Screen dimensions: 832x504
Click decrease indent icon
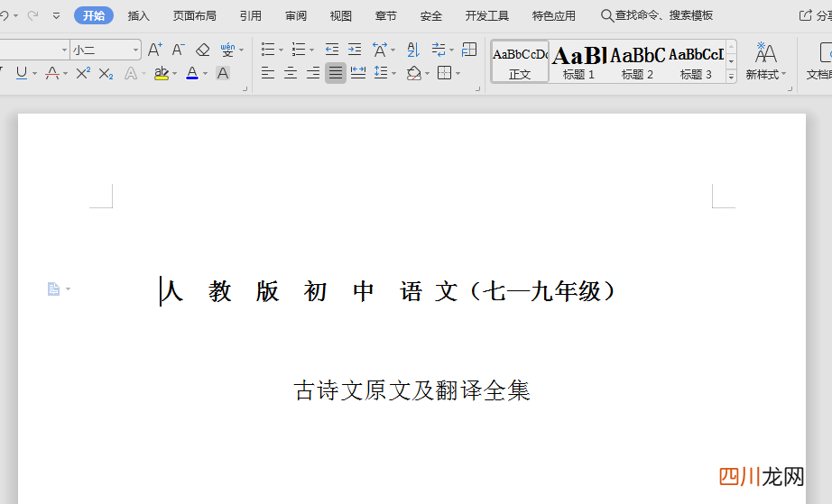(332, 50)
